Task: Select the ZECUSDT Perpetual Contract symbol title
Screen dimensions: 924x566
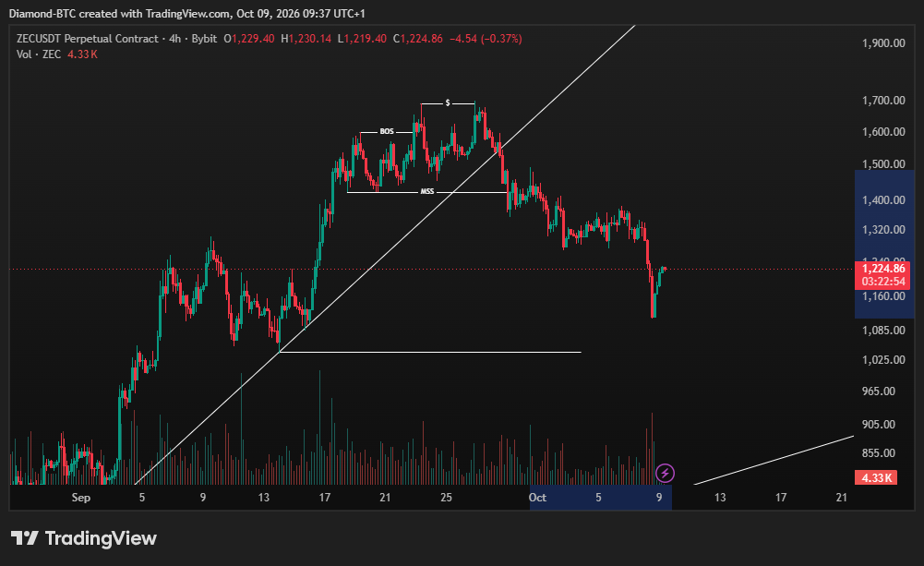Action: coord(87,39)
